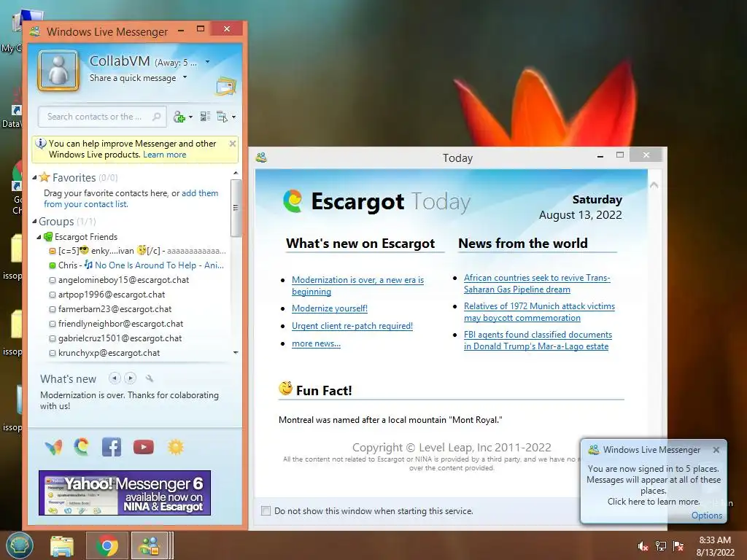This screenshot has height=560, width=747.
Task: Click the Messenger icon in notification popup
Action: point(594,449)
